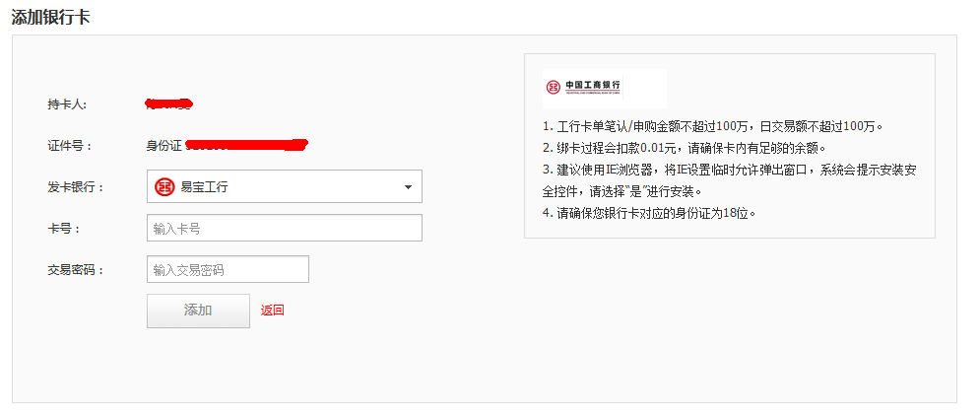The width and height of the screenshot is (980, 416).
Task: Click the 添加 button
Action: coord(198,311)
